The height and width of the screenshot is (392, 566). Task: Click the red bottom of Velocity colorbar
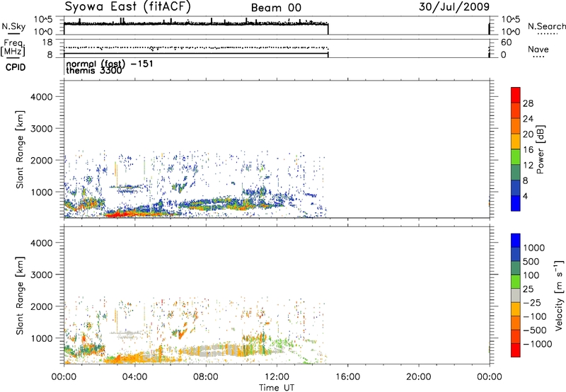pos(516,350)
